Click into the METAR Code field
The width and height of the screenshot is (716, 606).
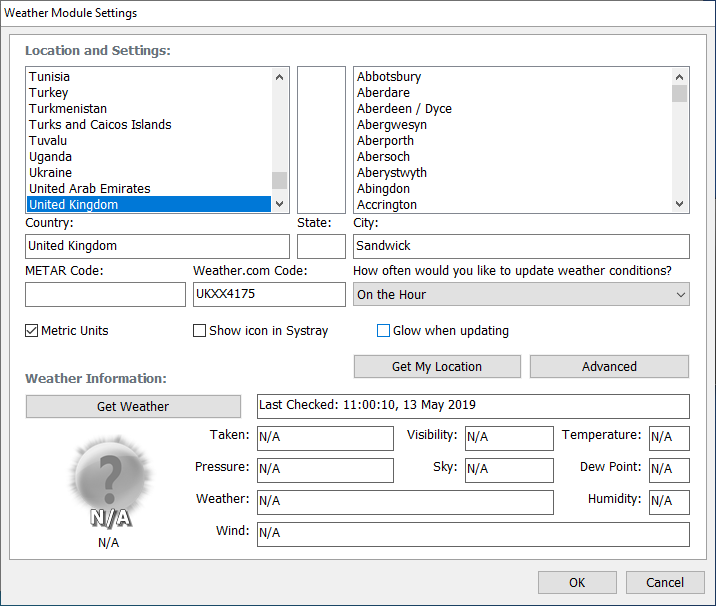point(105,295)
